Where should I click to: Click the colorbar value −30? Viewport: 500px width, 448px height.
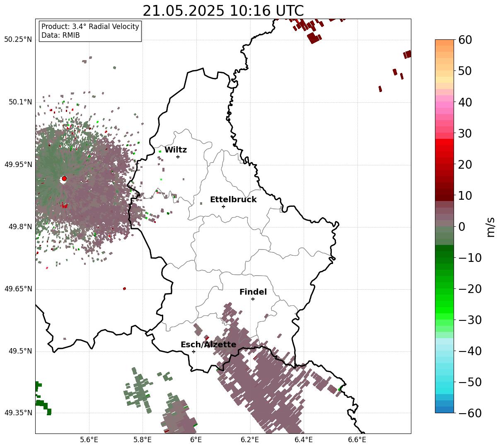point(470,320)
